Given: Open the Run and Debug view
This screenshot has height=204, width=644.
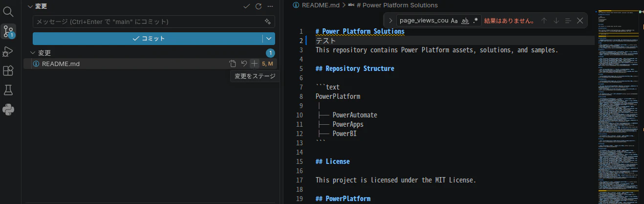Looking at the screenshot, I should pos(8,51).
